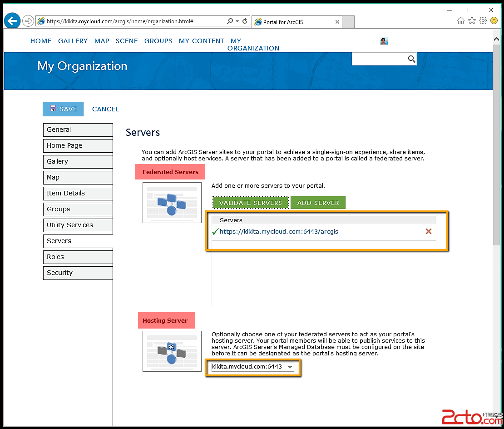
Task: Click the 'Servers' list column header
Action: (231, 220)
